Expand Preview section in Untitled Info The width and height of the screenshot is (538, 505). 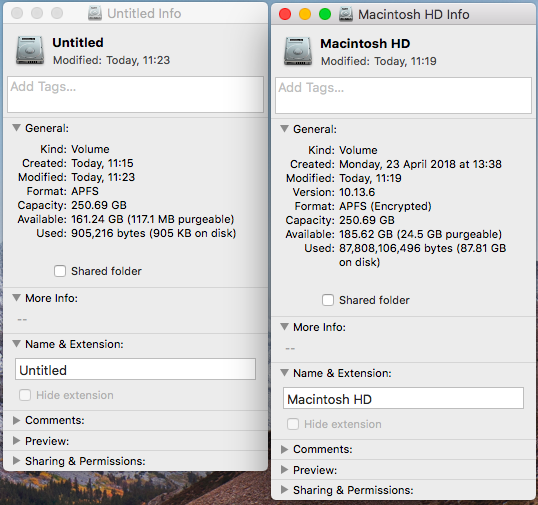point(16,441)
